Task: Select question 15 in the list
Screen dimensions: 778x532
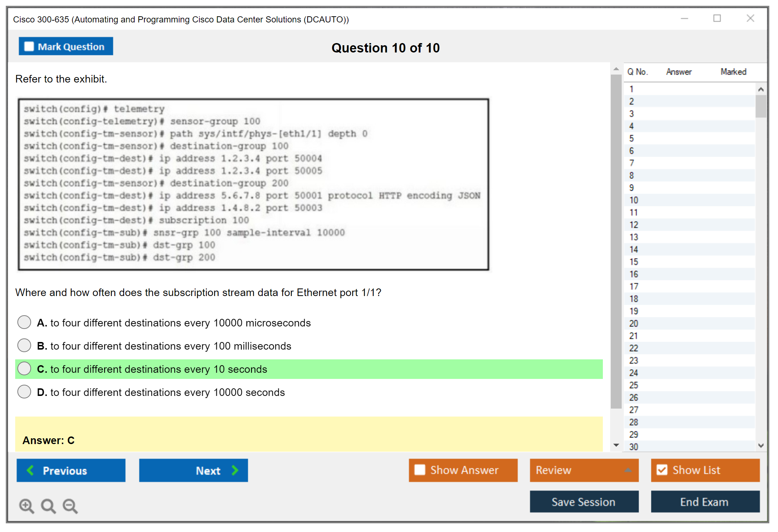Action: pos(634,262)
